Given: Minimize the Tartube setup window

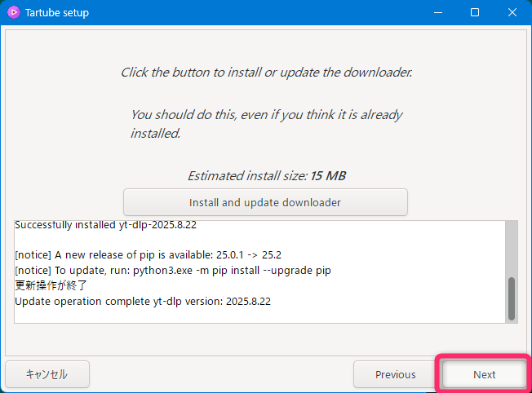Looking at the screenshot, I should pyautogui.click(x=438, y=12).
